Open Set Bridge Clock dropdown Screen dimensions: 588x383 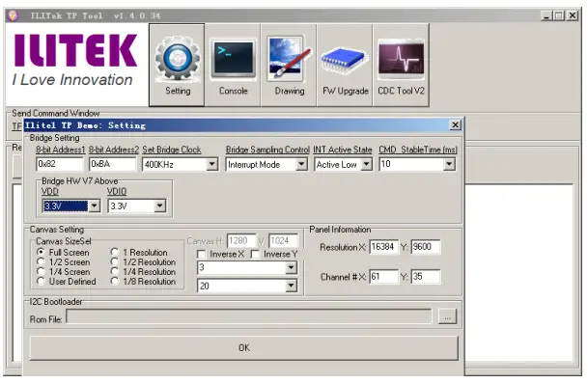coord(211,164)
